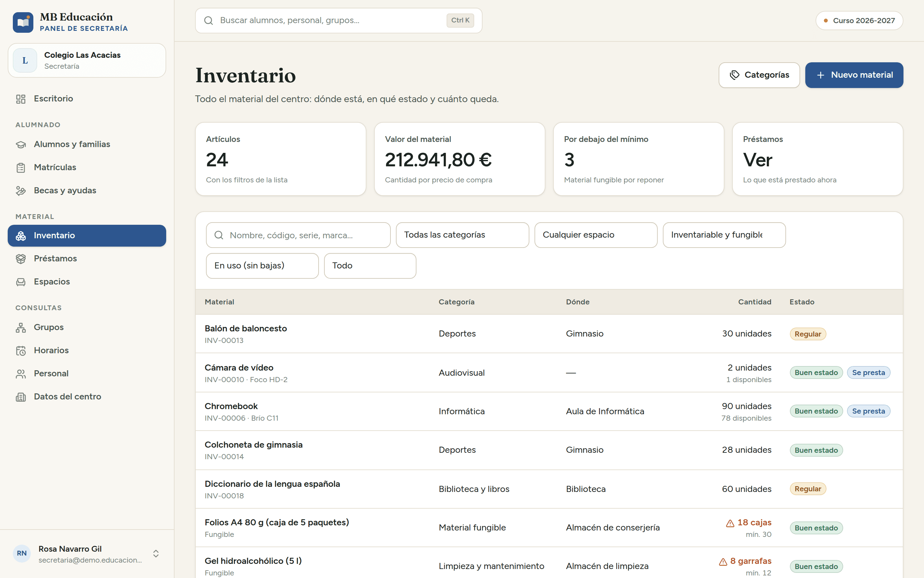
Task: Click the MB Educación book logo
Action: (23, 22)
